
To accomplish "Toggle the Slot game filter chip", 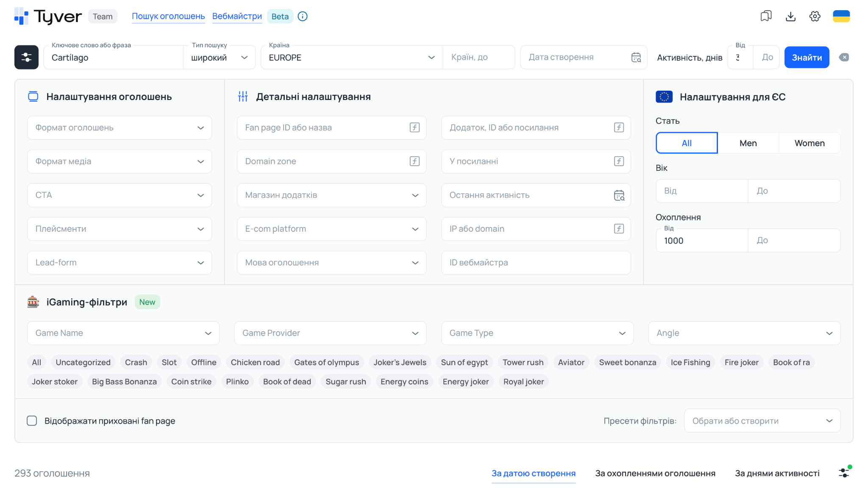I will pos(169,362).
